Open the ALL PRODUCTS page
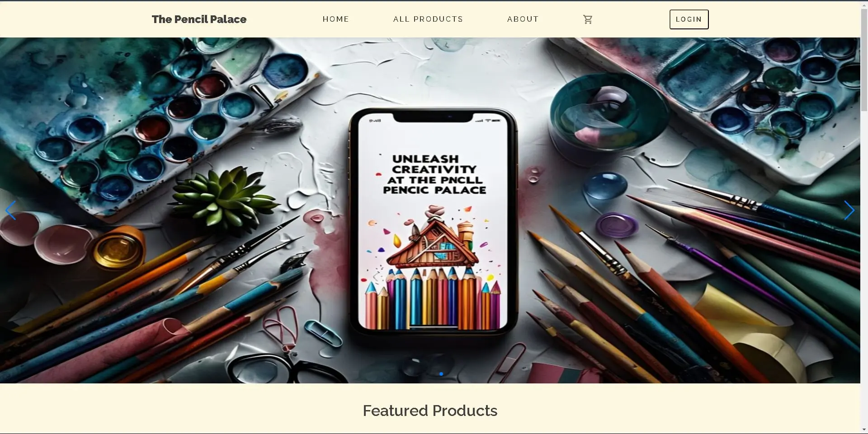This screenshot has height=434, width=868. (428, 19)
